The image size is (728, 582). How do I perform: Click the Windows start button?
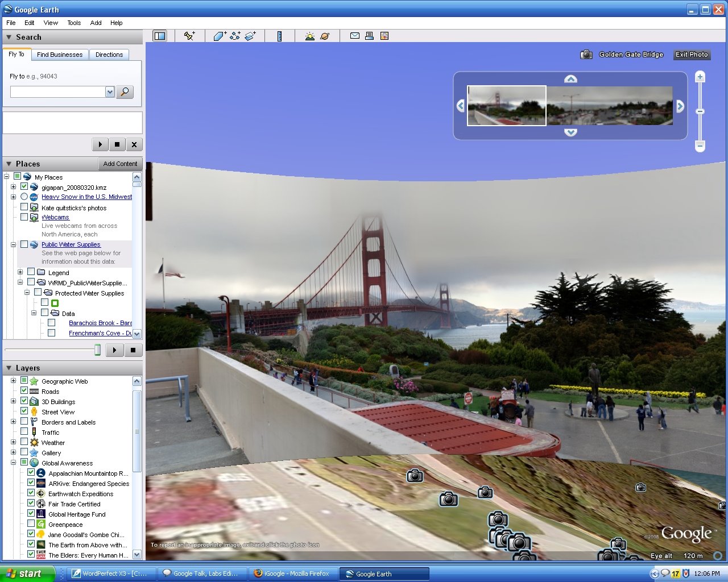pos(27,573)
